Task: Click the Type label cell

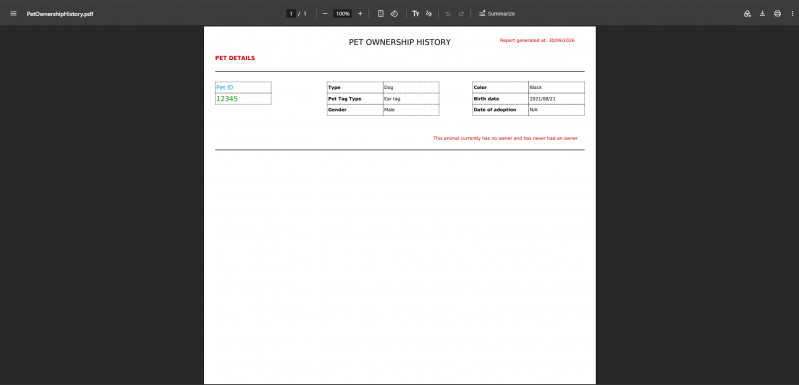Action: [x=355, y=88]
